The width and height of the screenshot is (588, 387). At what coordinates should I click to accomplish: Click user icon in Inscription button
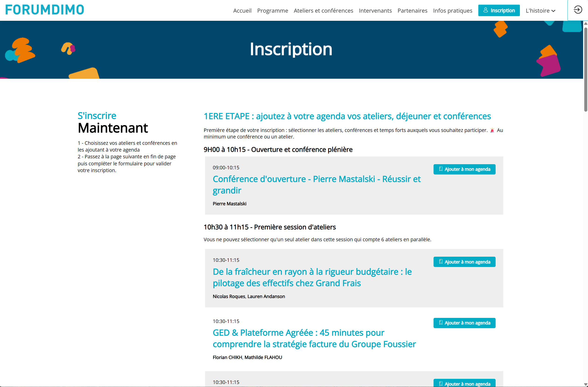point(486,10)
